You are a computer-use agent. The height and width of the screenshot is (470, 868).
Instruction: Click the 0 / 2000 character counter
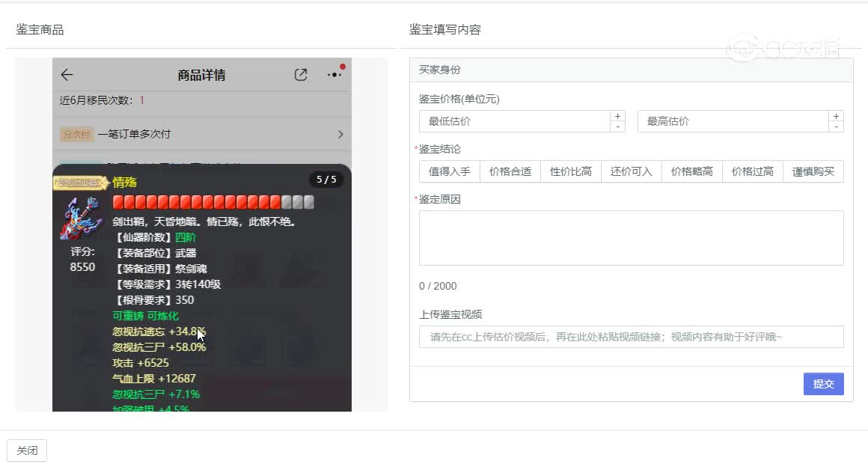(x=438, y=286)
